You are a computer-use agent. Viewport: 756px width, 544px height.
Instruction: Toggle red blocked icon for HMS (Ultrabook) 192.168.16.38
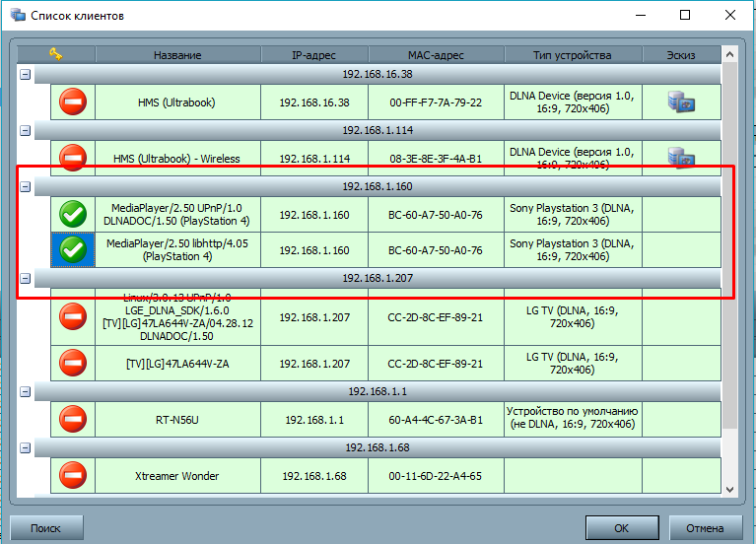point(73,102)
